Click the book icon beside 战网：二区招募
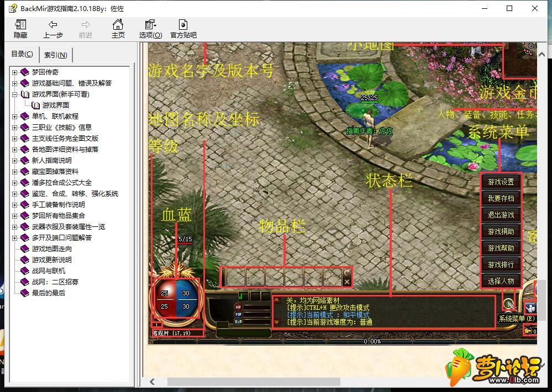 (x=25, y=282)
